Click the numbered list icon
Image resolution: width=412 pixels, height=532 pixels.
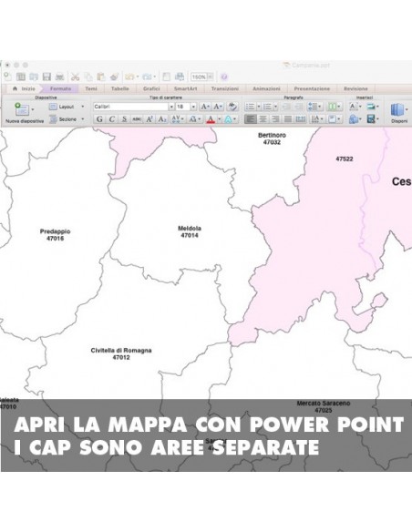[x=267, y=107]
